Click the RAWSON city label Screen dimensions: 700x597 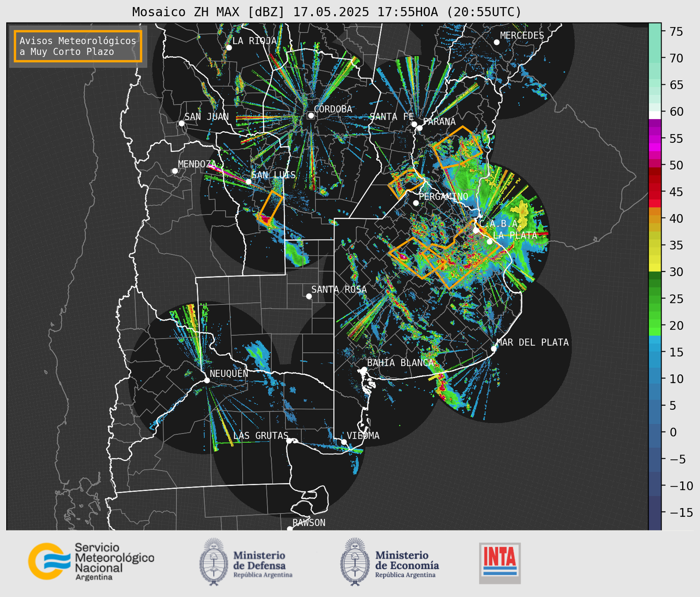click(x=309, y=523)
